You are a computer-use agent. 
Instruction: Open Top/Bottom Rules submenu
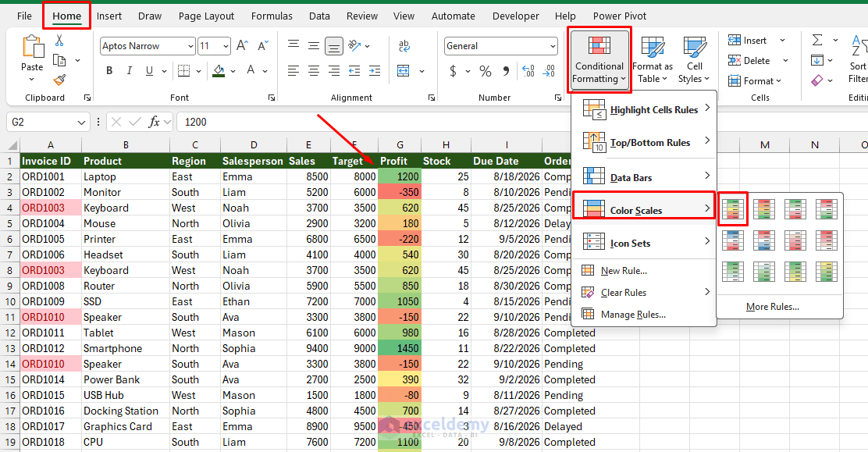644,142
